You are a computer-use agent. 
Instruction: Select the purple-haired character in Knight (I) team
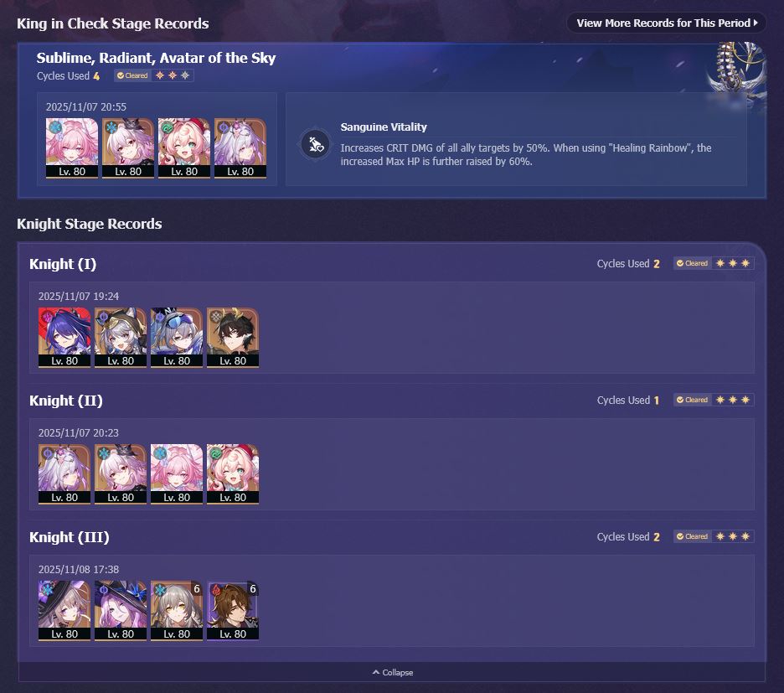[64, 338]
